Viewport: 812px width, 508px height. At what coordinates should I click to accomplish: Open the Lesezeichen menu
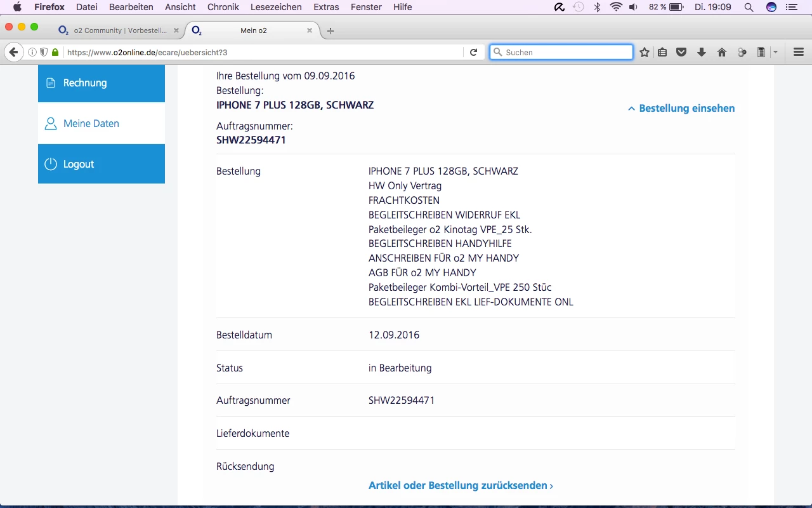coord(276,7)
